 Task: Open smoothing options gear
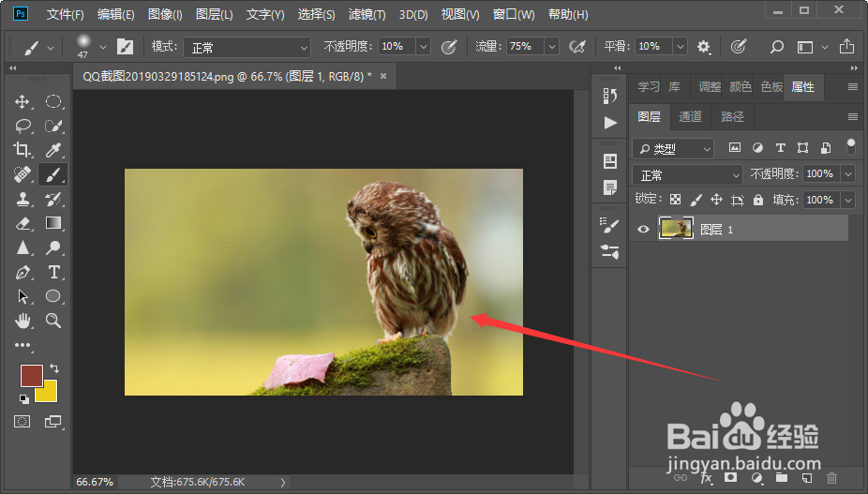tap(704, 47)
